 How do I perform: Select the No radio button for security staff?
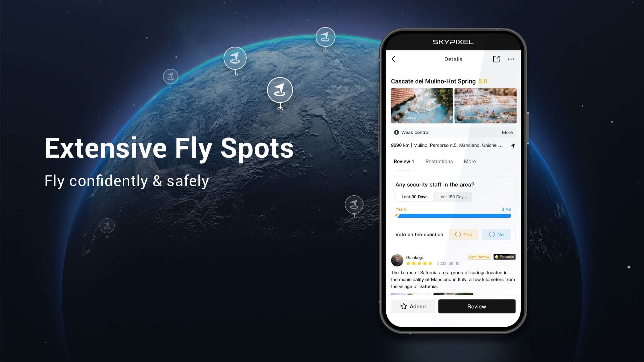coord(492,234)
